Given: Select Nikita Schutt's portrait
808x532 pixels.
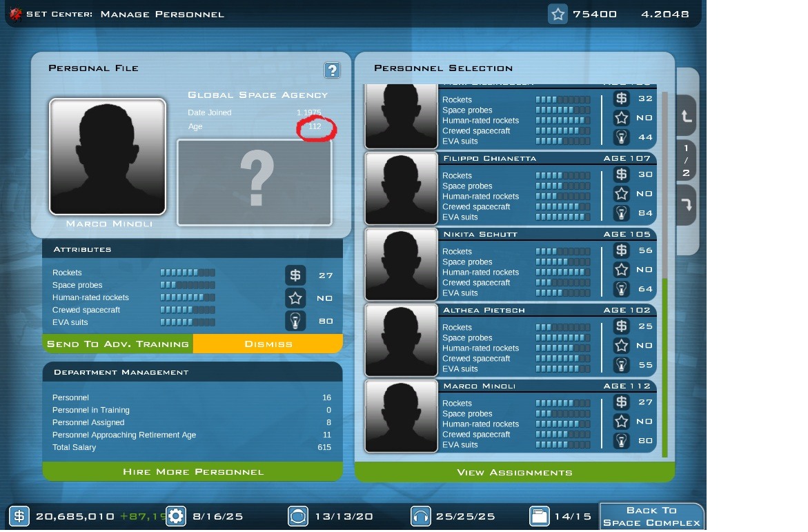Looking at the screenshot, I should click(401, 264).
